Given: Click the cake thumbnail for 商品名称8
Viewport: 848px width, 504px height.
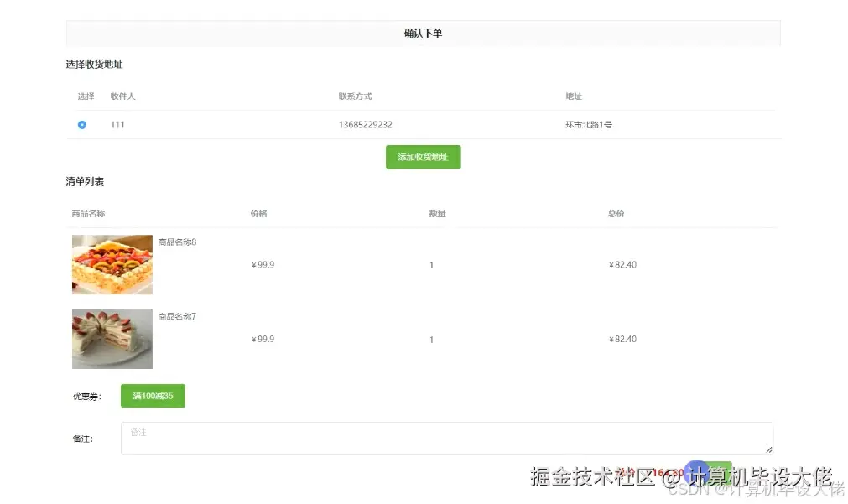Looking at the screenshot, I should pos(112,264).
